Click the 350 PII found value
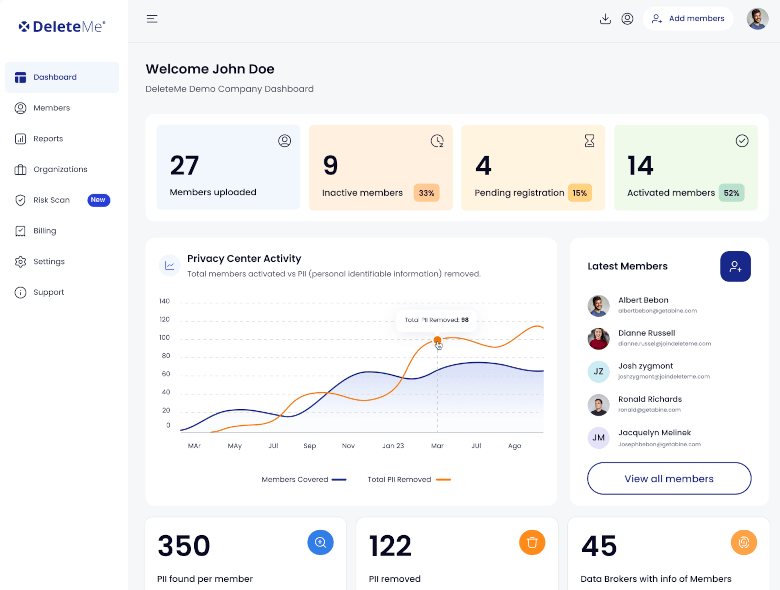The width and height of the screenshot is (780, 590). point(184,546)
